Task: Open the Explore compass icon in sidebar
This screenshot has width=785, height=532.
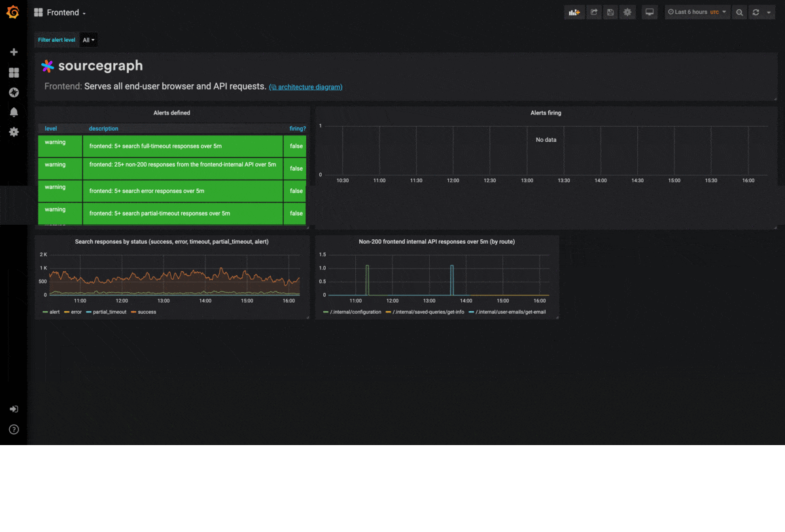Action: pyautogui.click(x=14, y=92)
